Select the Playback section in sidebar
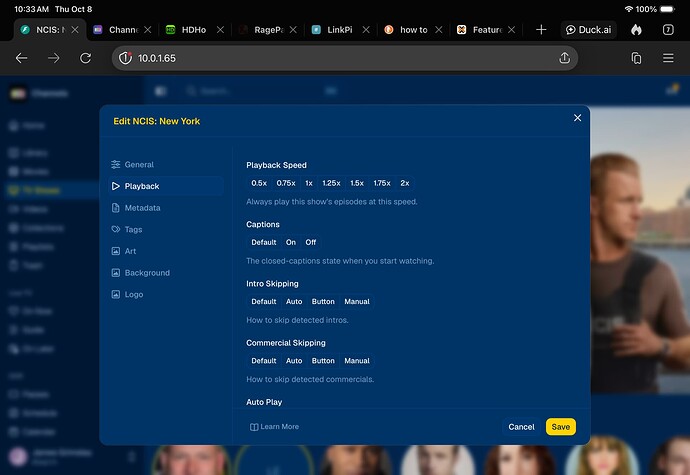Viewport: 690px width, 475px height. coord(165,186)
